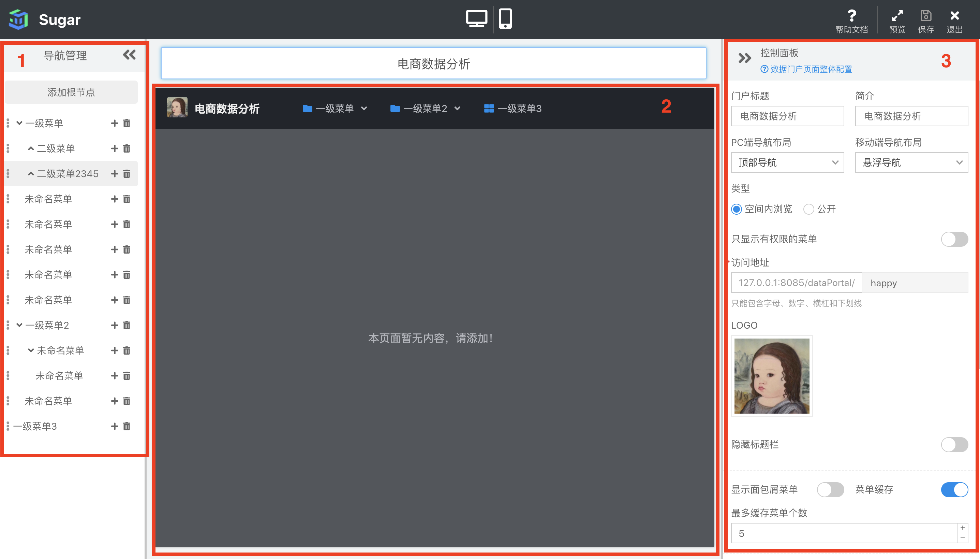Screen dimensions: 980x559
Task: Expand the 二级菜单 tree node
Action: (x=31, y=148)
